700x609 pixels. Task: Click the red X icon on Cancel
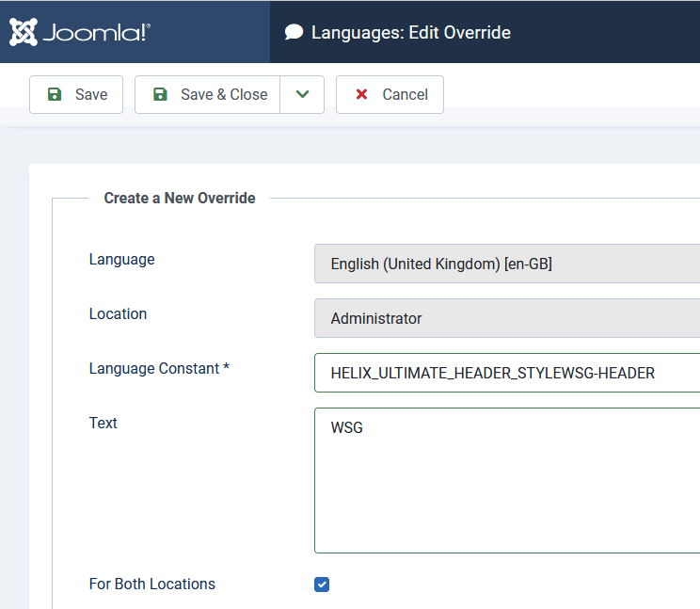(x=361, y=94)
